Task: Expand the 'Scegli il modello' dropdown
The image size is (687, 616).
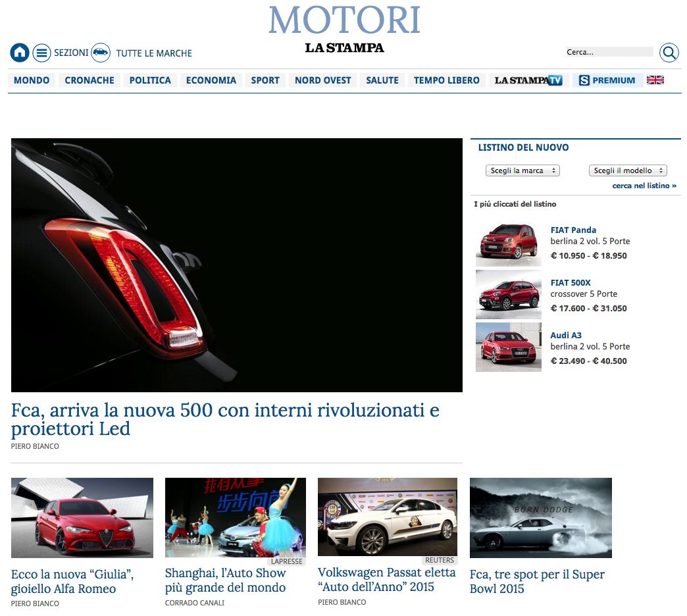Action: (628, 170)
